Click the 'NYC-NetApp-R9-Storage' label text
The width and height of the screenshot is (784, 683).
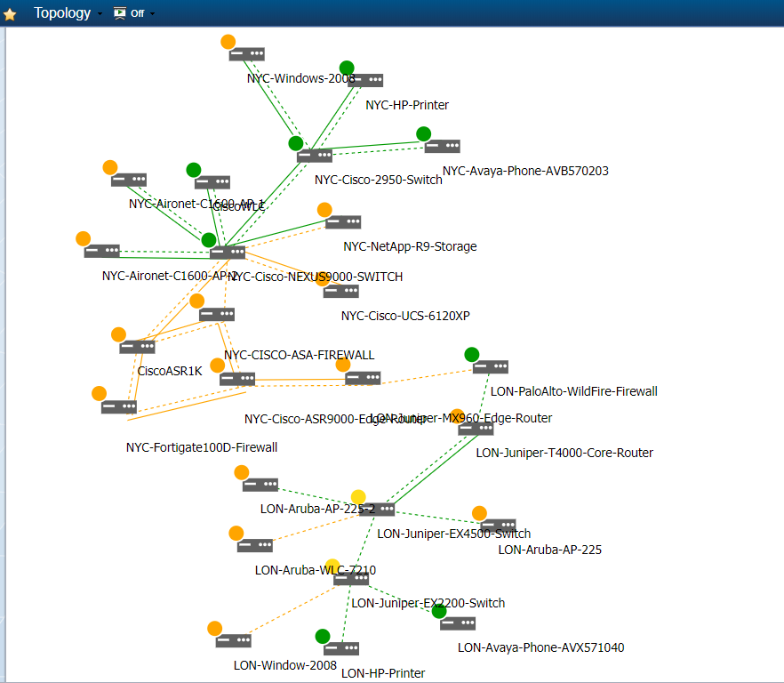tap(410, 246)
